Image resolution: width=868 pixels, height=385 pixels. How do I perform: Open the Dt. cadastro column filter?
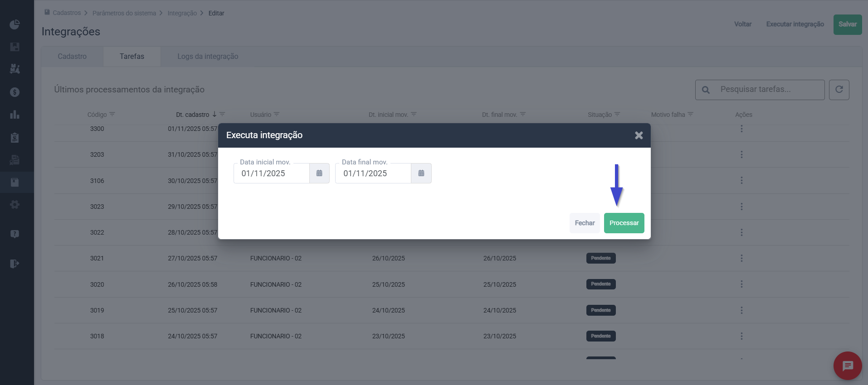222,114
